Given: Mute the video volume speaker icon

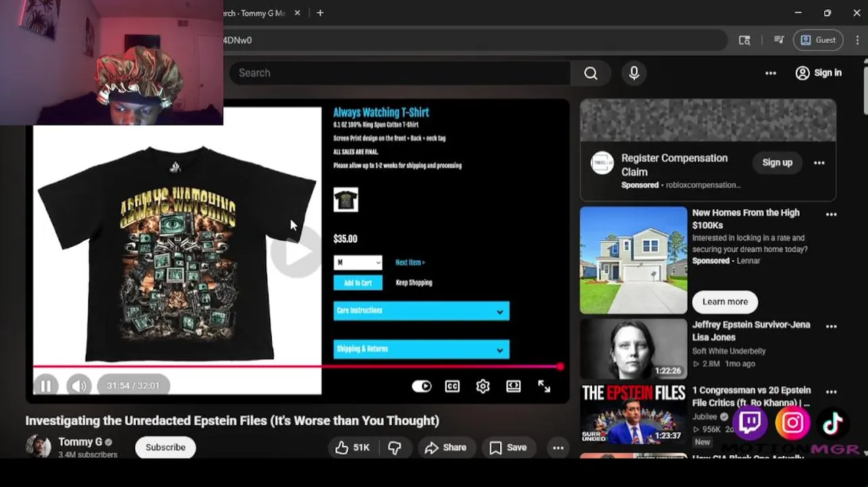Looking at the screenshot, I should (x=79, y=386).
